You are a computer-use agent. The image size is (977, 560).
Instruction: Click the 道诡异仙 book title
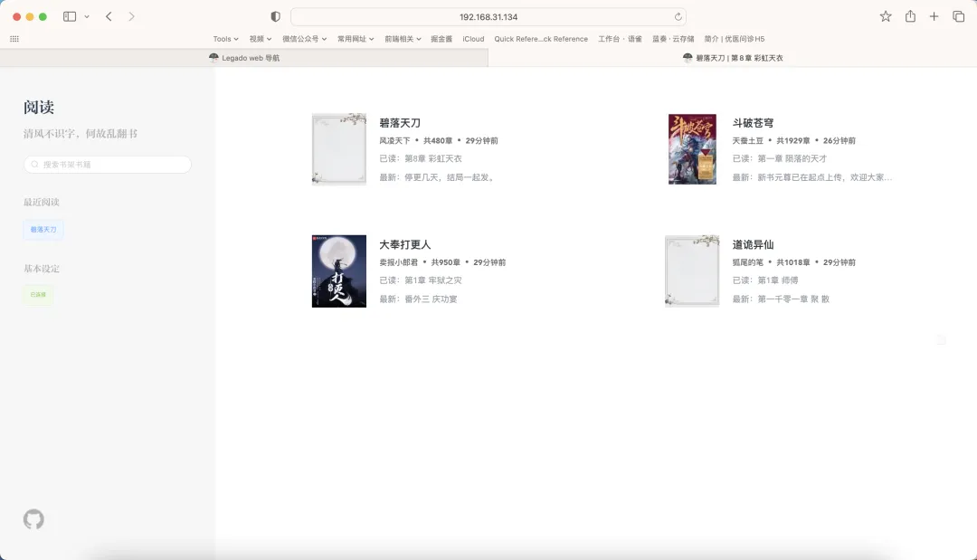click(x=753, y=245)
